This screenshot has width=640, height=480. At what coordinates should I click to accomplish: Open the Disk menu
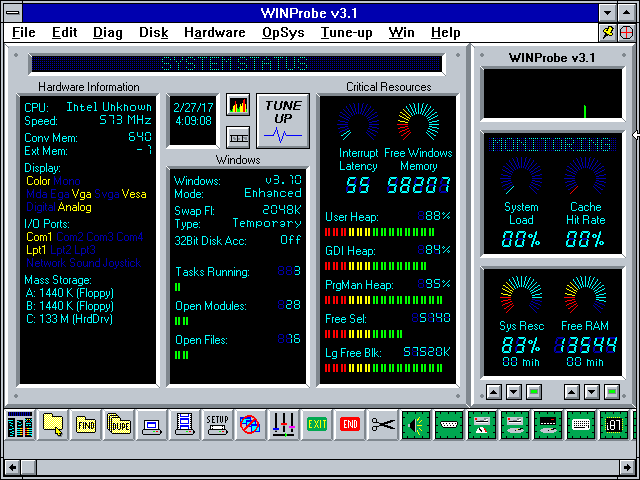[x=153, y=33]
